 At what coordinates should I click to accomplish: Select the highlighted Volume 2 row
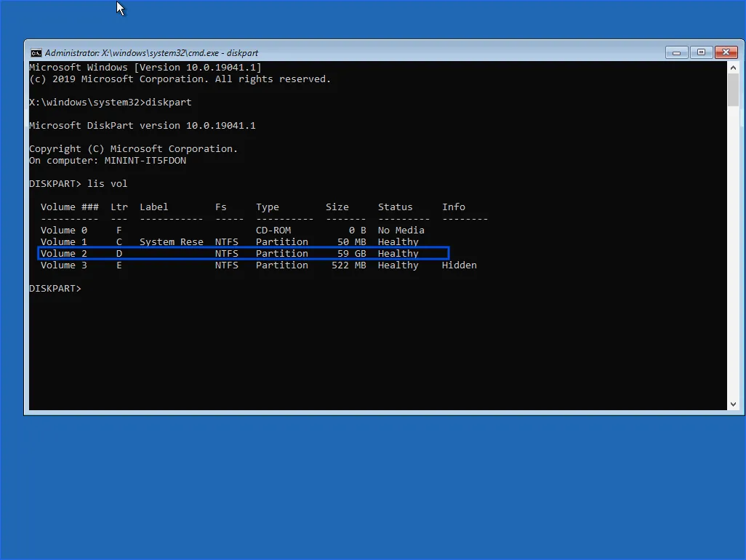click(243, 253)
